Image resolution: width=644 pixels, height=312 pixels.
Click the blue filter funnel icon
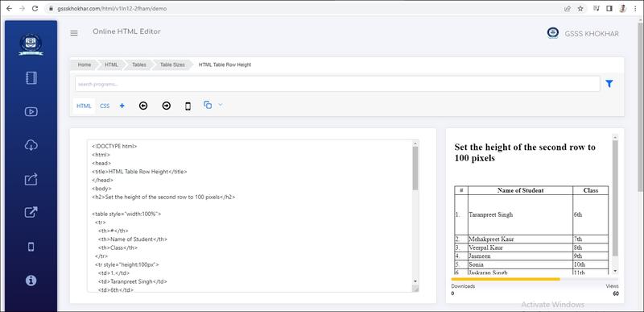pyautogui.click(x=609, y=84)
